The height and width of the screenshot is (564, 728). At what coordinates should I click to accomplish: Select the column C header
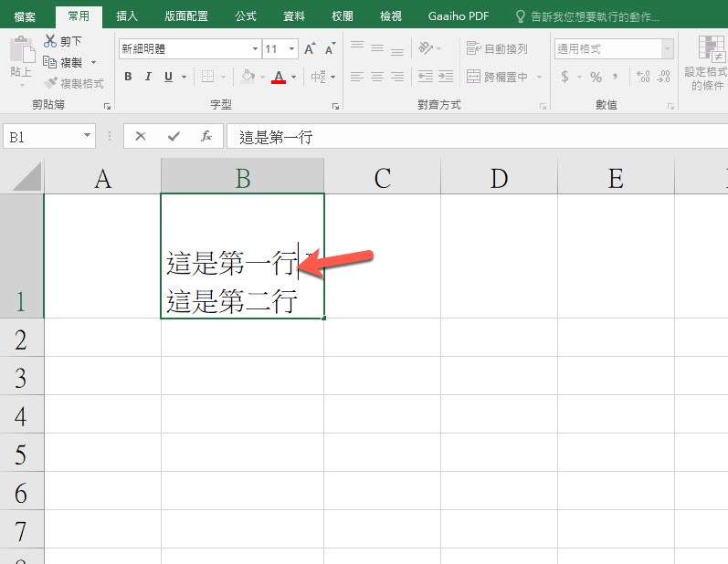tap(383, 178)
